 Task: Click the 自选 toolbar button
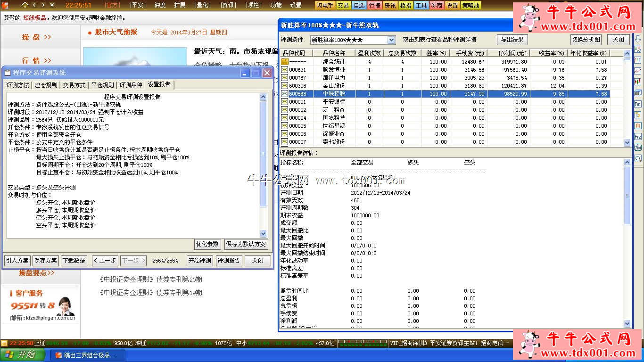point(359,5)
